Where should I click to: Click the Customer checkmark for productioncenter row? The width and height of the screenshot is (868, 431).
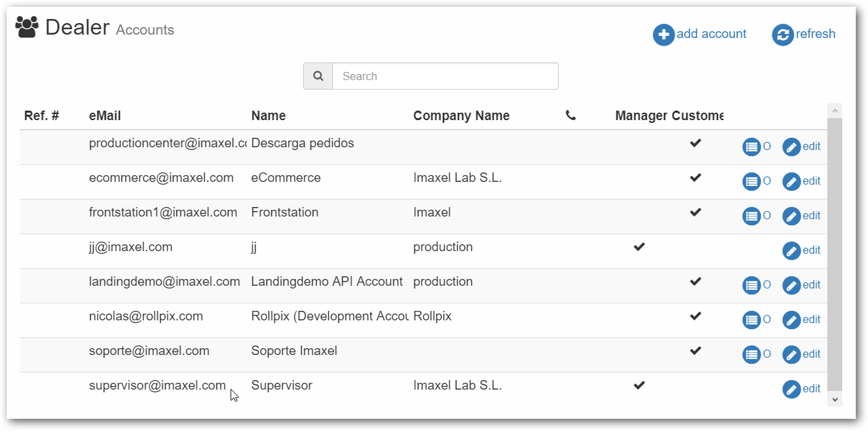(695, 143)
